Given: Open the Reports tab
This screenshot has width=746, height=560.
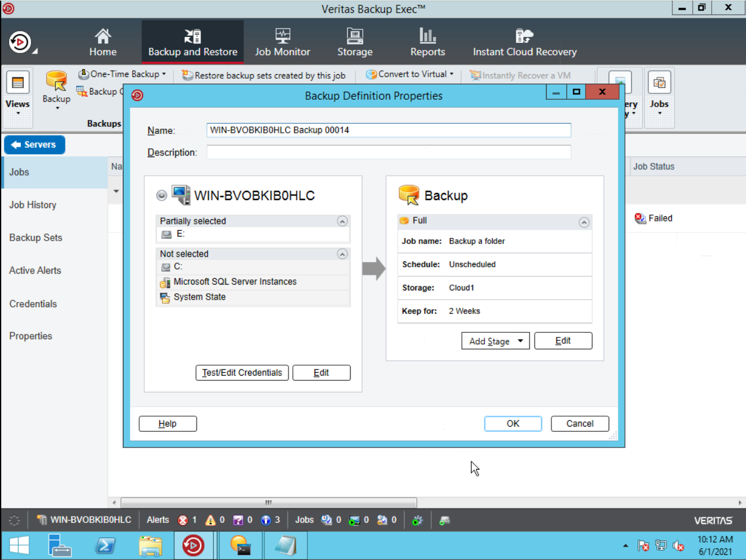Looking at the screenshot, I should click(428, 42).
